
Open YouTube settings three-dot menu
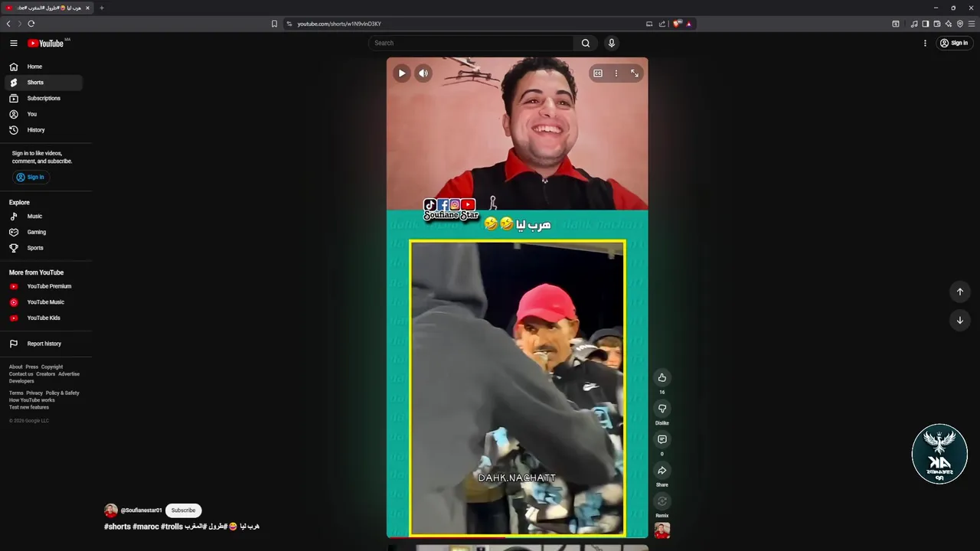(x=925, y=43)
